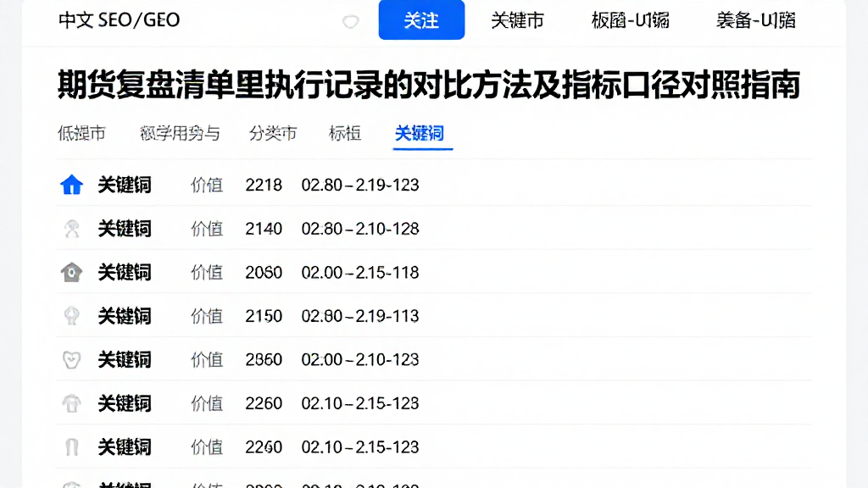Click the 关键铜 label in the 2860 row
This screenshot has width=868, height=488.
point(125,359)
